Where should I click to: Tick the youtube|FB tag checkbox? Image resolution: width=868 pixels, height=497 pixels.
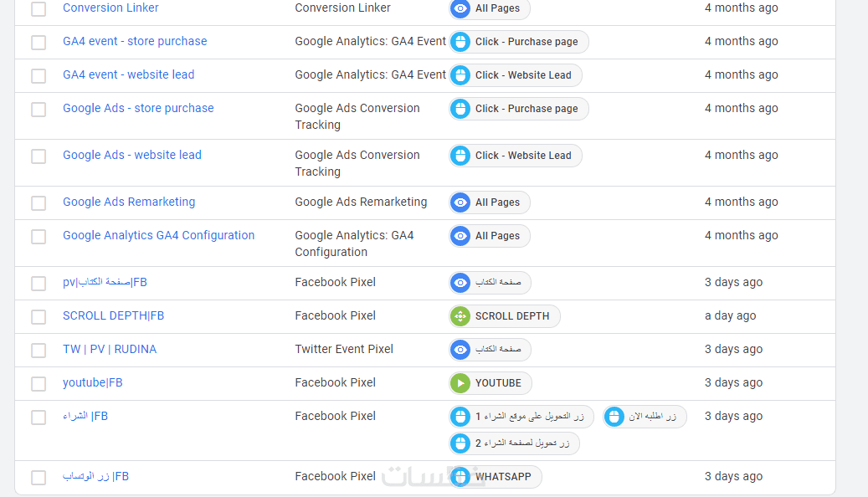tap(39, 384)
